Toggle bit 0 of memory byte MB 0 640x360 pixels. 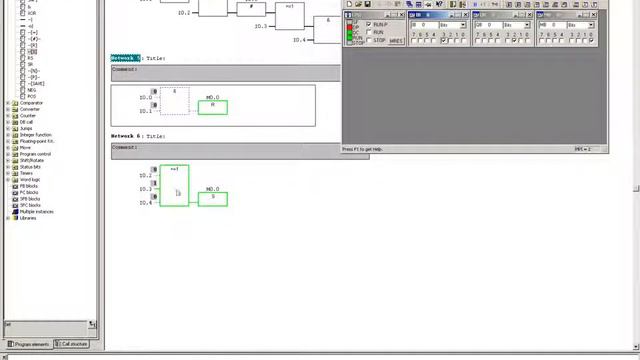pyautogui.click(x=591, y=41)
